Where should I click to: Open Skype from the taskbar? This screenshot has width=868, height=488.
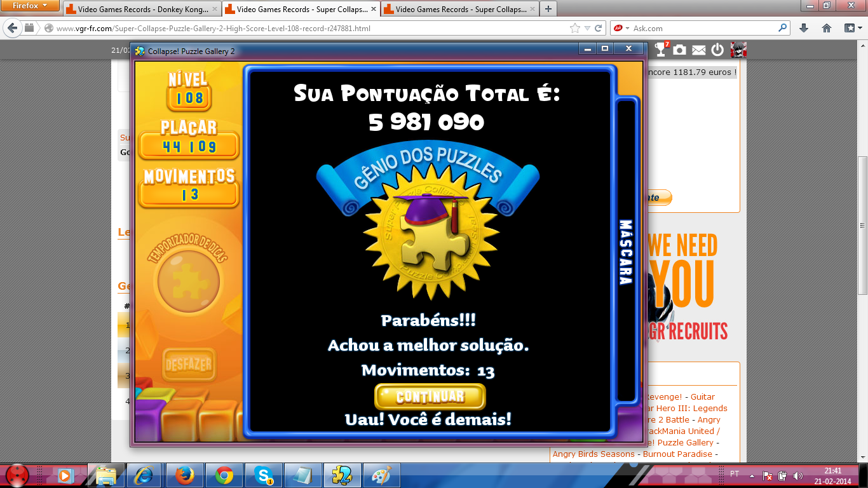tap(262, 475)
